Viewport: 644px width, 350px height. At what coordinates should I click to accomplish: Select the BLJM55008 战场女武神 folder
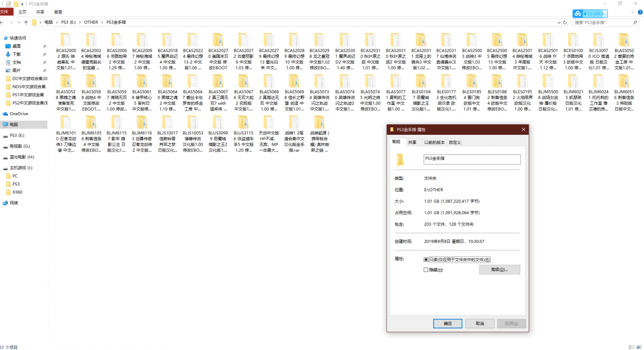[547, 93]
